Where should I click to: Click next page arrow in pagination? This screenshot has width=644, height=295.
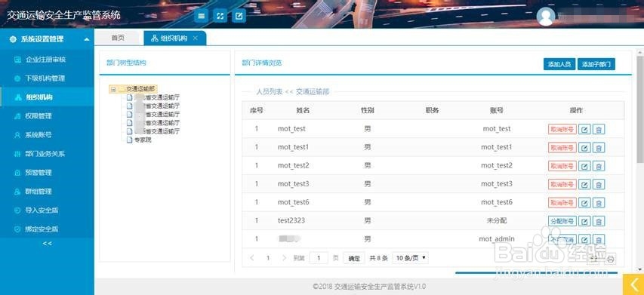click(x=284, y=258)
